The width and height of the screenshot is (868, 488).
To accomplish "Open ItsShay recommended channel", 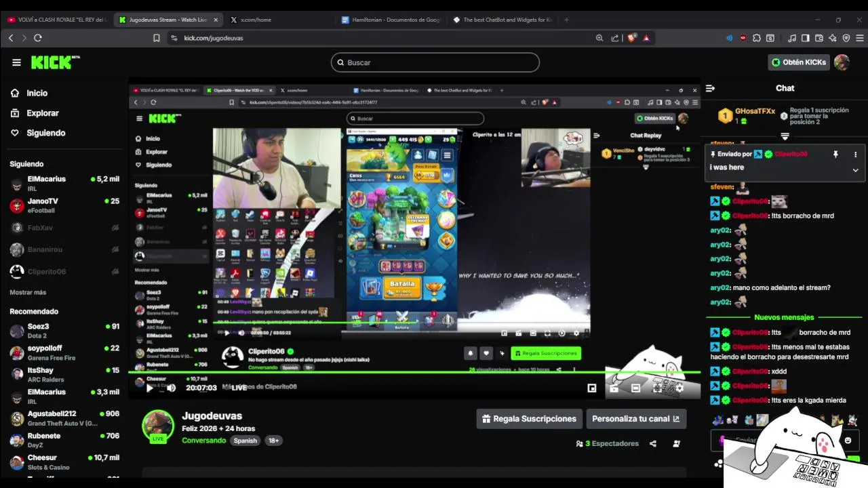I will point(64,375).
